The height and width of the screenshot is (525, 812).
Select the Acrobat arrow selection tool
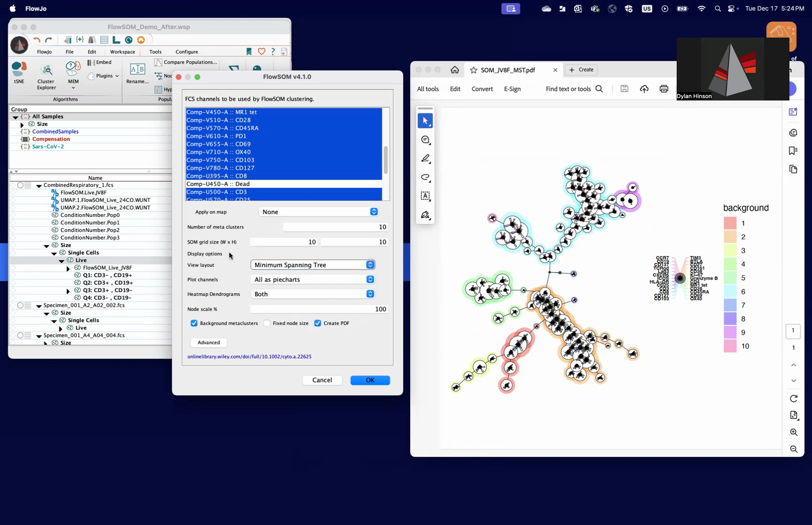[x=425, y=121]
